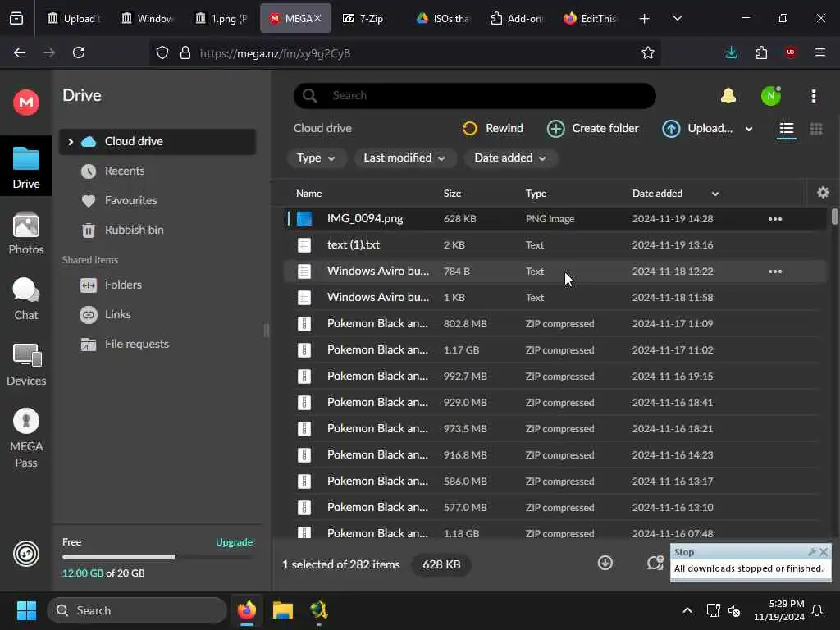
Task: Open the Upload dropdown arrow
Action: [x=749, y=129]
